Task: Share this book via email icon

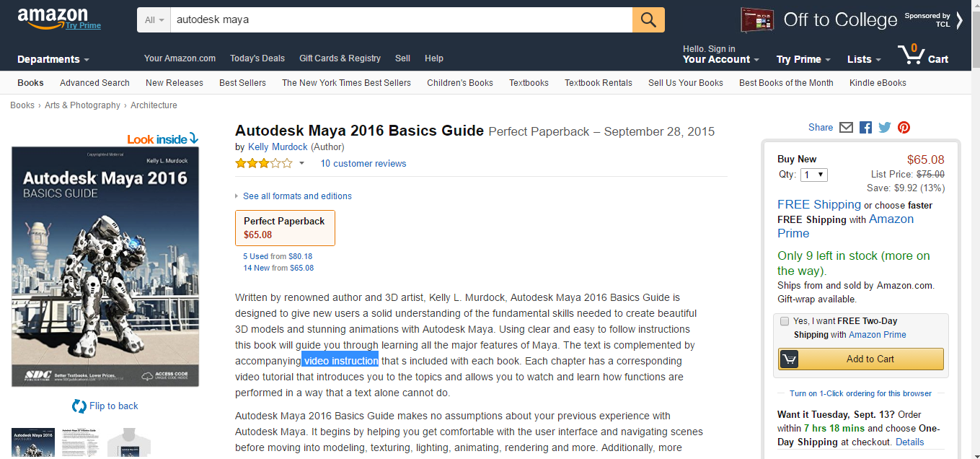Action: tap(847, 128)
